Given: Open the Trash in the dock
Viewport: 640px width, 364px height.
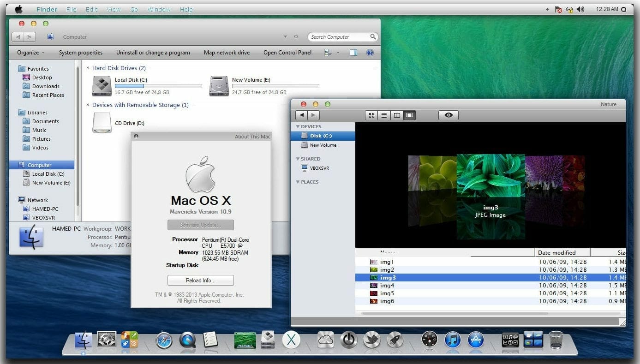Looking at the screenshot, I should click(x=556, y=340).
